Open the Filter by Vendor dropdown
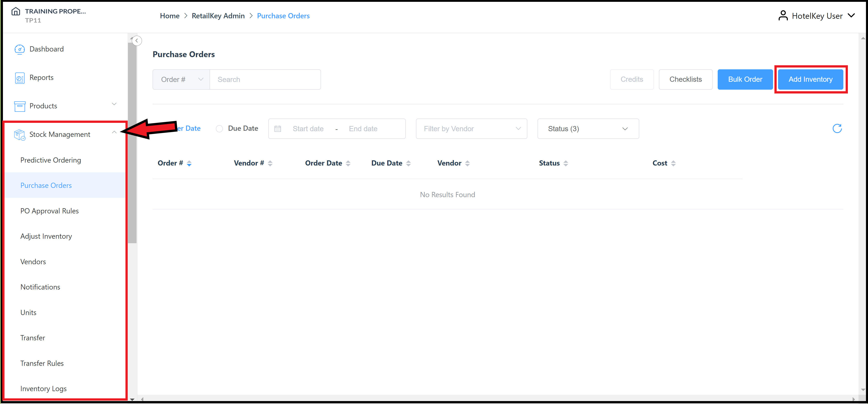Screen dimensions: 868x404 [x=471, y=128]
